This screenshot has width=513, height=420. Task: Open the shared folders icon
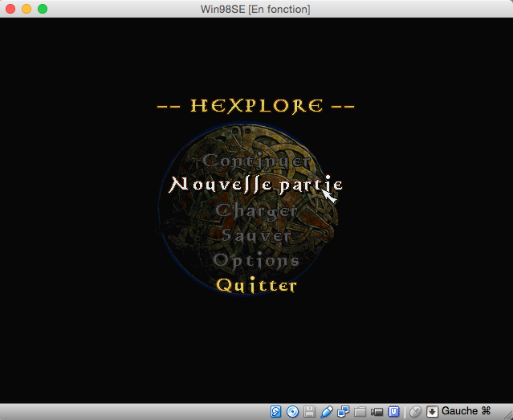[360, 411]
